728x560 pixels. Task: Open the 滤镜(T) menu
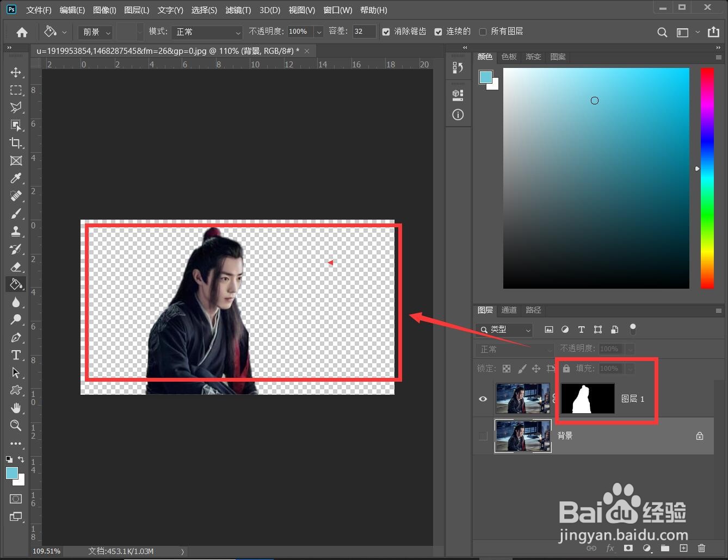[238, 10]
